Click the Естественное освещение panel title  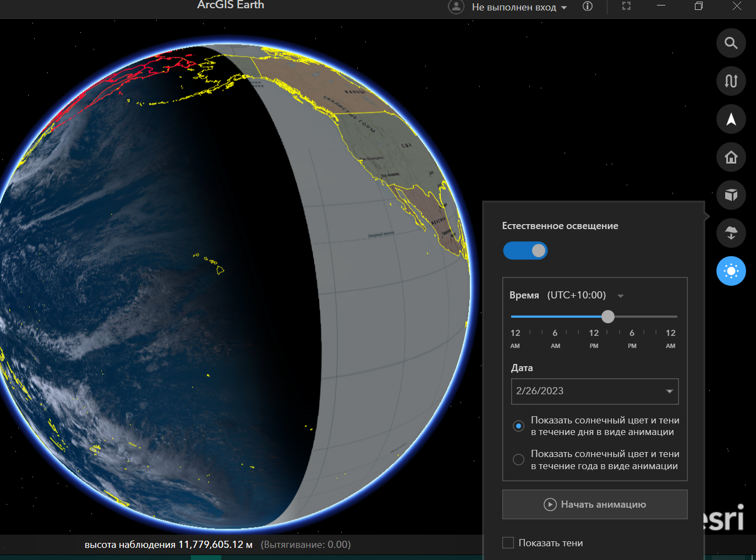560,226
